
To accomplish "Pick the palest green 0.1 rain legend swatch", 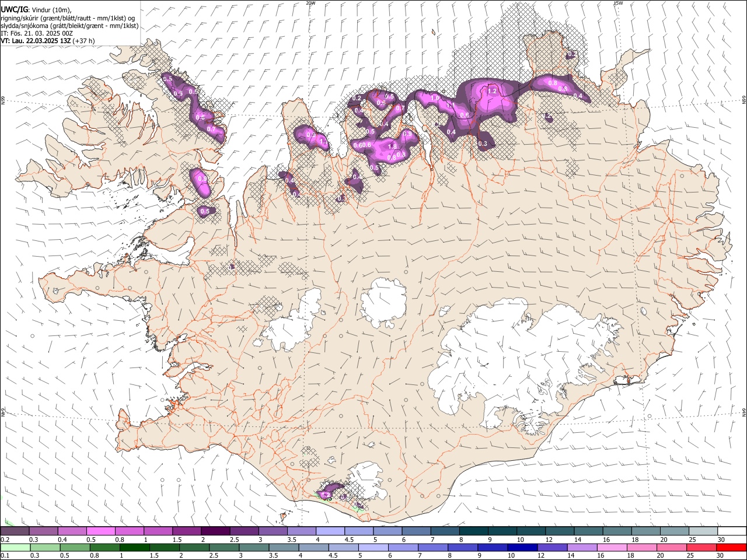I will click(15, 547).
